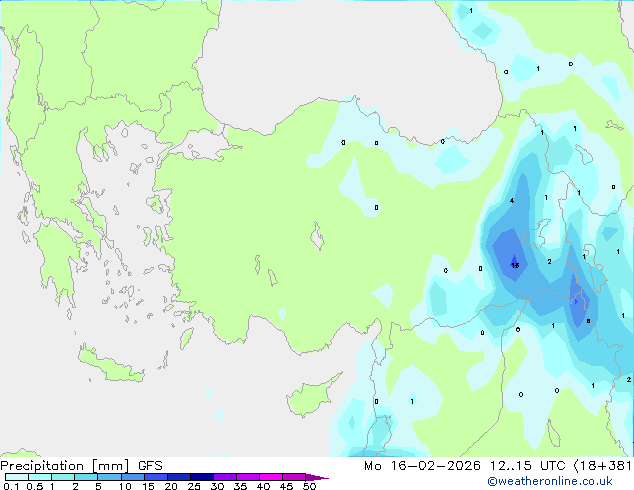
Task: Click the 2–5 mm legend color swatch
Action: coord(86,477)
